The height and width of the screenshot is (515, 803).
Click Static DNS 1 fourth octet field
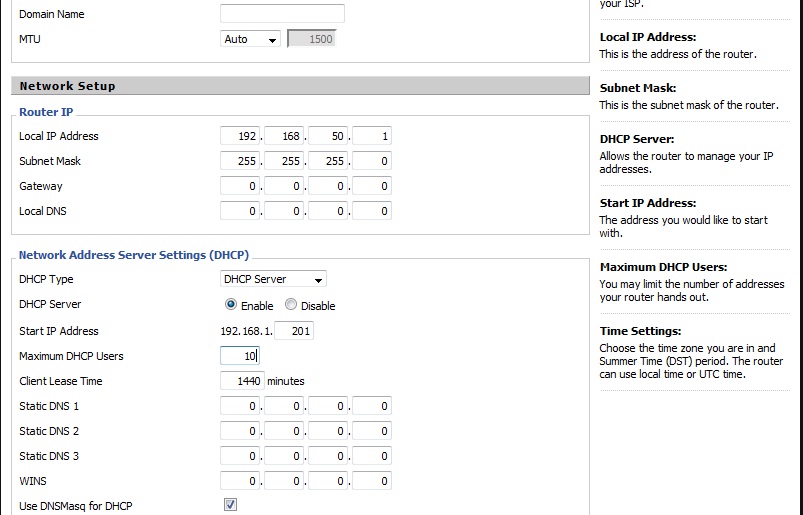[372, 406]
